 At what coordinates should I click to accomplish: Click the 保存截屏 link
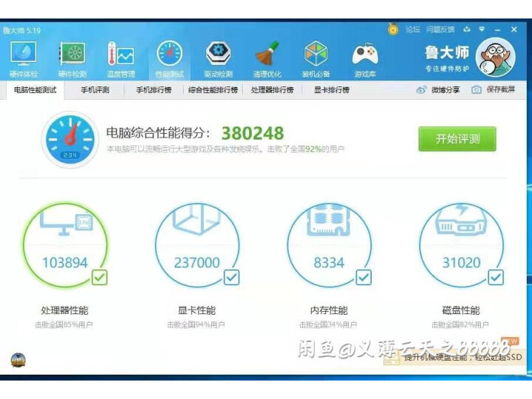tap(501, 89)
